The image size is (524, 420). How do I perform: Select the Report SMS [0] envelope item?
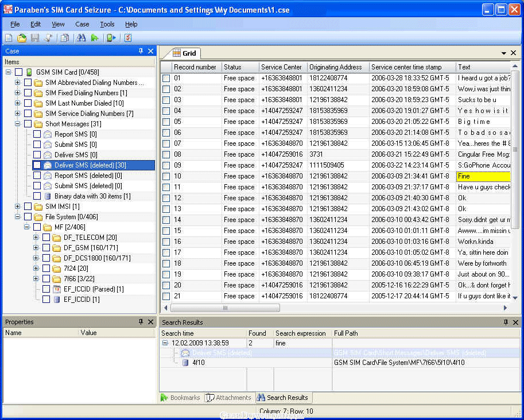pyautogui.click(x=76, y=134)
